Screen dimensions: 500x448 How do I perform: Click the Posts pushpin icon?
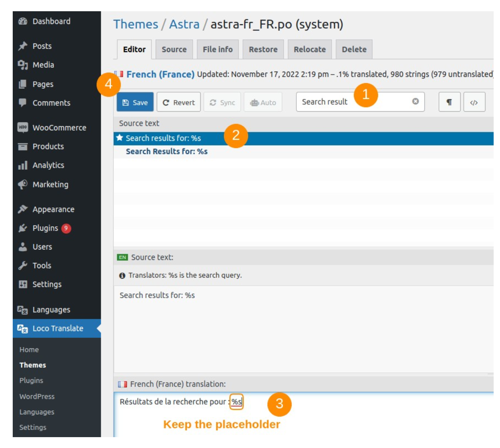click(x=23, y=46)
